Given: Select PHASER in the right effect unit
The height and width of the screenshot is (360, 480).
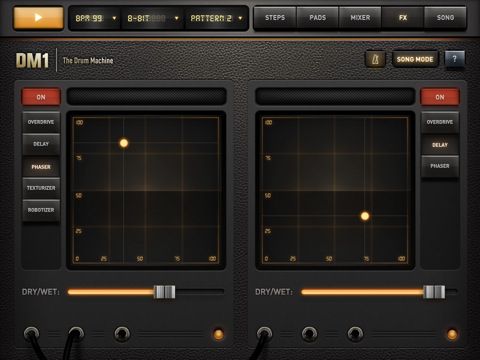Looking at the screenshot, I should pos(440,166).
